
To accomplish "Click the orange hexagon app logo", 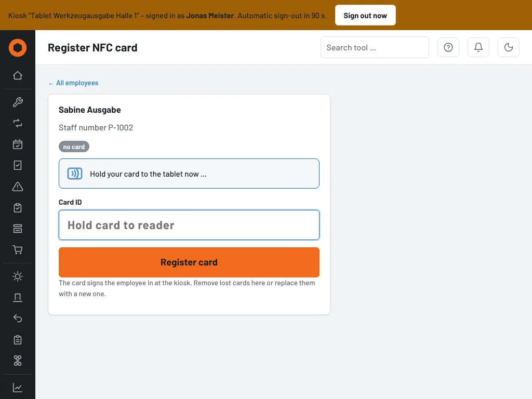I will (x=18, y=47).
